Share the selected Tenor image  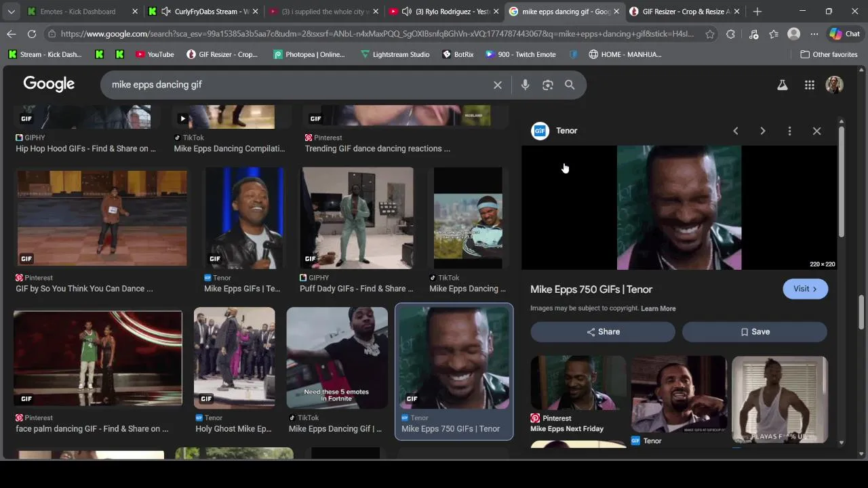603,331
